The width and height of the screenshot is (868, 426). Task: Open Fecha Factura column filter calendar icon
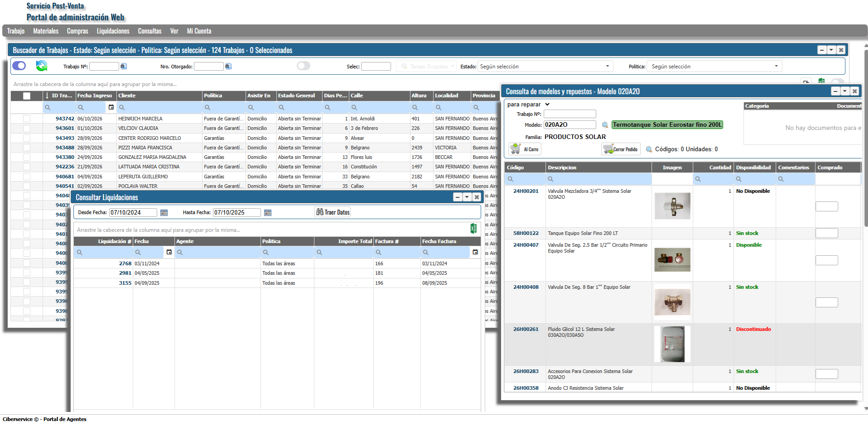point(475,252)
